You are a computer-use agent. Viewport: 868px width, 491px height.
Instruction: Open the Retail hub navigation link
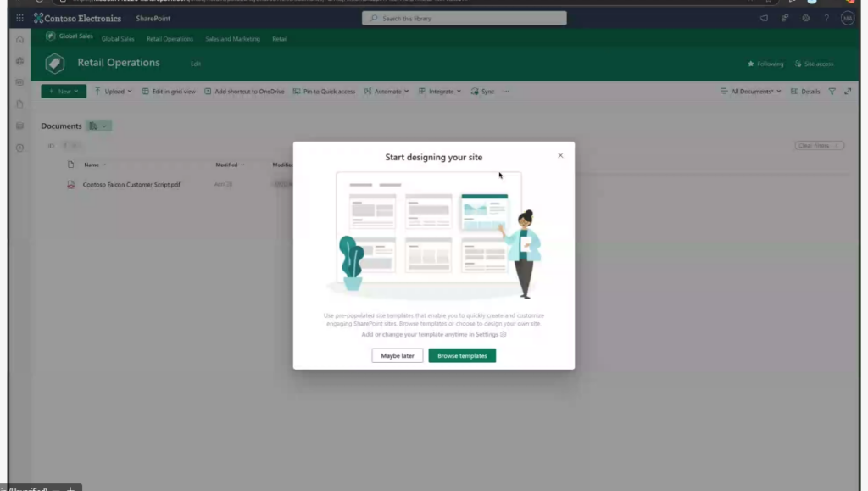280,39
